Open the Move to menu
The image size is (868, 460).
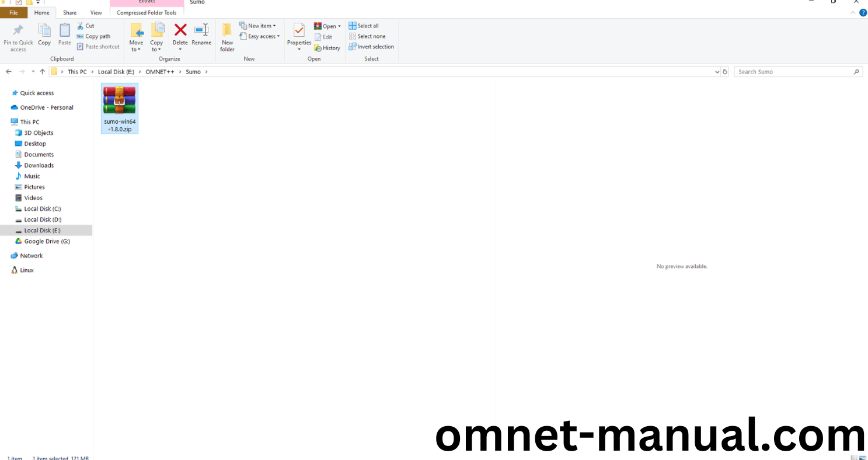pos(136,37)
